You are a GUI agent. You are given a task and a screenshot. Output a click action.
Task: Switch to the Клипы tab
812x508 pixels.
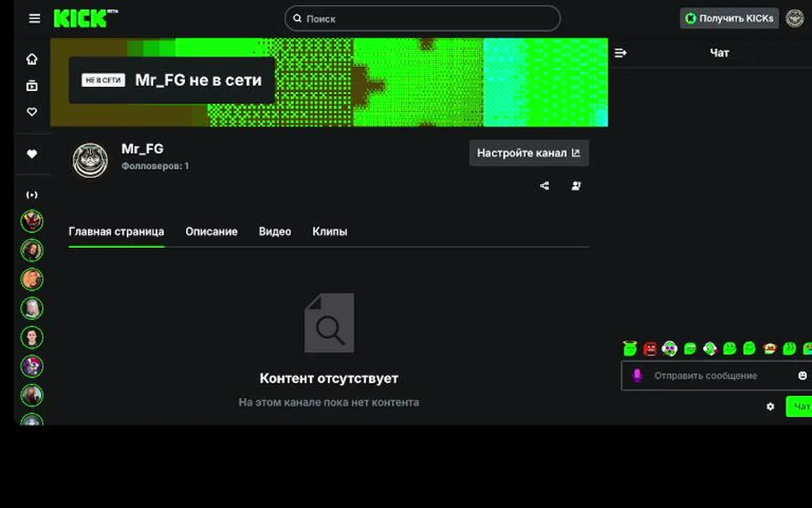330,231
